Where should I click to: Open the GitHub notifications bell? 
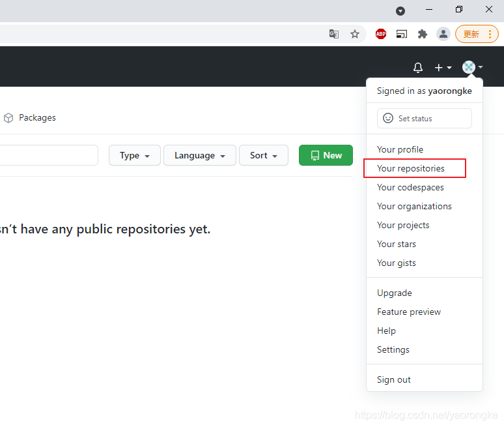point(418,68)
